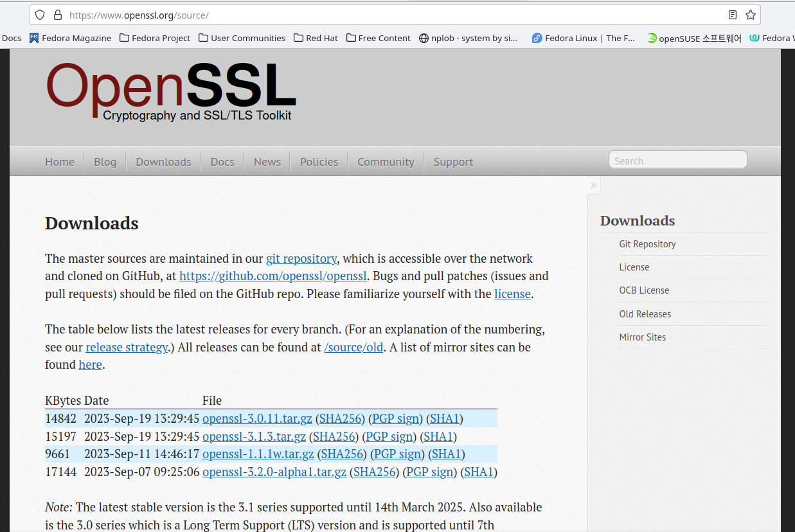Open the /source/old link

tap(353, 348)
